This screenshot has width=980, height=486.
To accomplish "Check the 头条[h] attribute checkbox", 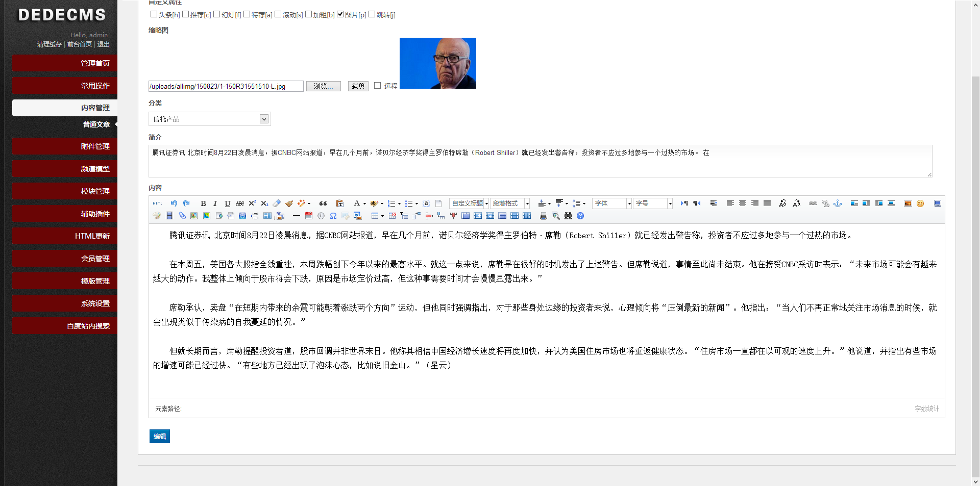I will coord(154,14).
